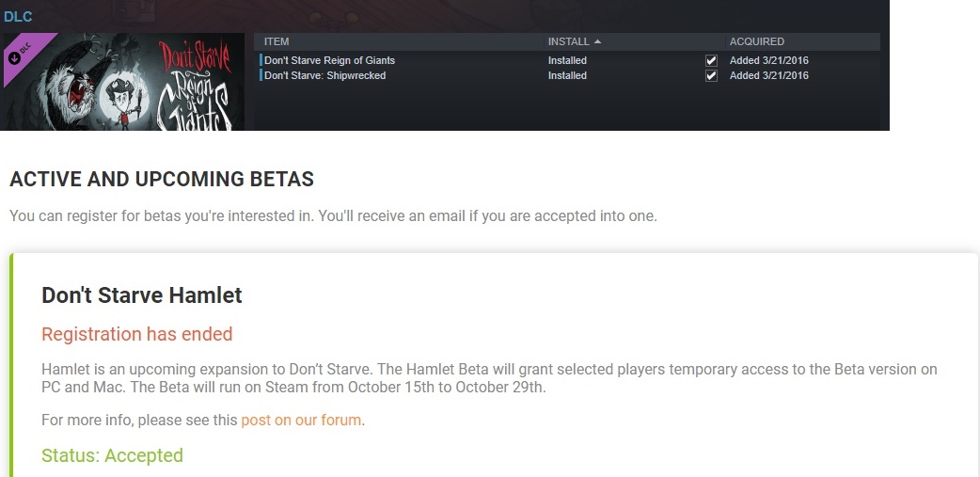The image size is (980, 477).
Task: Click the INSTALL column sort arrow
Action: (598, 41)
